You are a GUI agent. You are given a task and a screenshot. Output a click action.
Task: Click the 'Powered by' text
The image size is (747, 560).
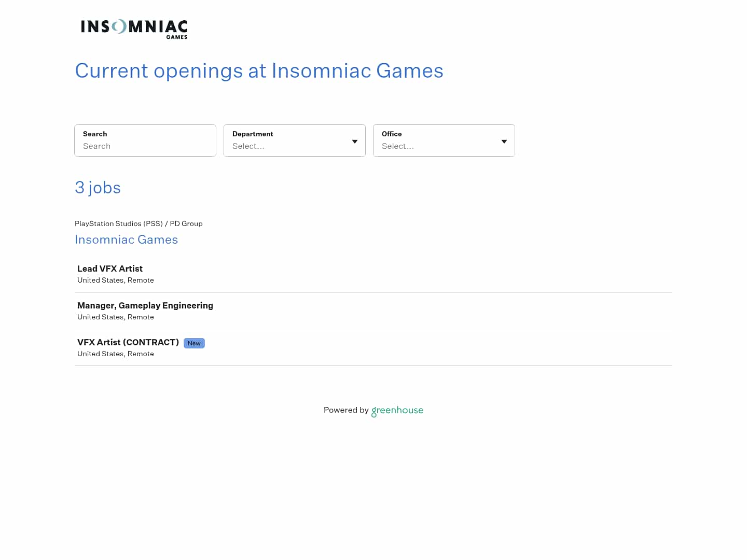tap(346, 410)
